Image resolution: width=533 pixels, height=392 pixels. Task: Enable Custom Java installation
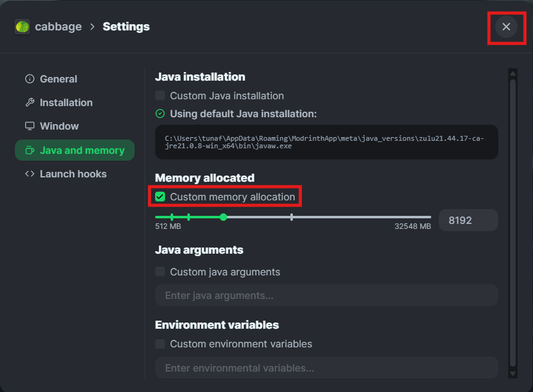tap(159, 96)
